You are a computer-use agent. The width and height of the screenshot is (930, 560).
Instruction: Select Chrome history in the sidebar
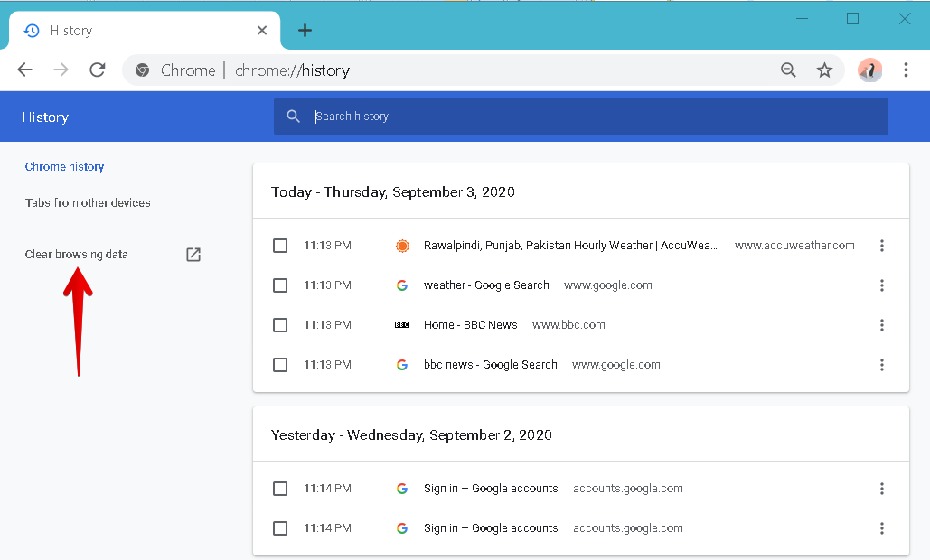point(64,167)
